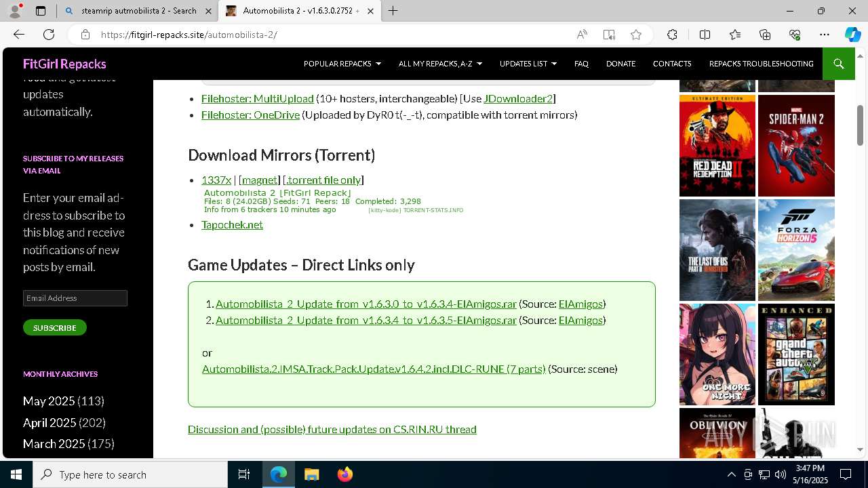Open April 2025 archive link
The width and height of the screenshot is (868, 488).
(50, 423)
